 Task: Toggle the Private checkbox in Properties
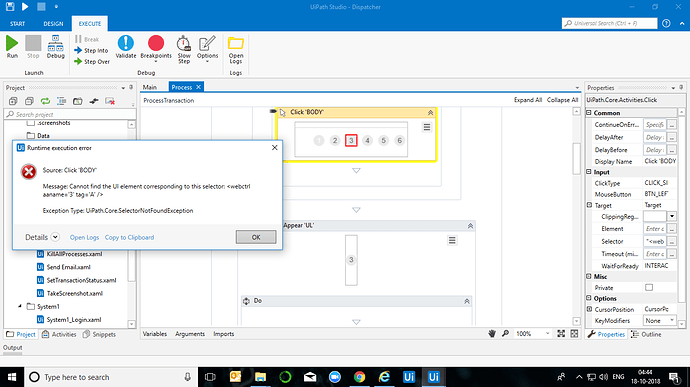(x=649, y=287)
